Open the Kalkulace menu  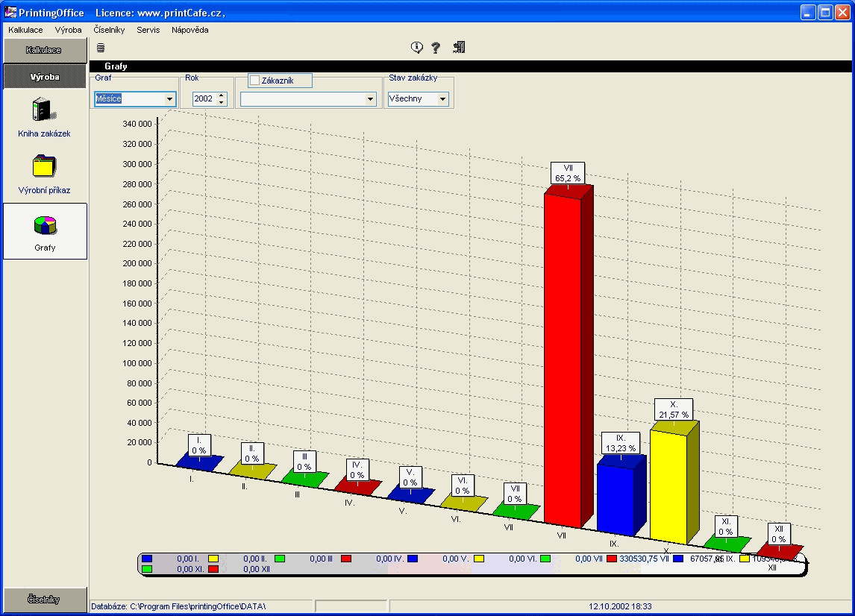pos(25,30)
